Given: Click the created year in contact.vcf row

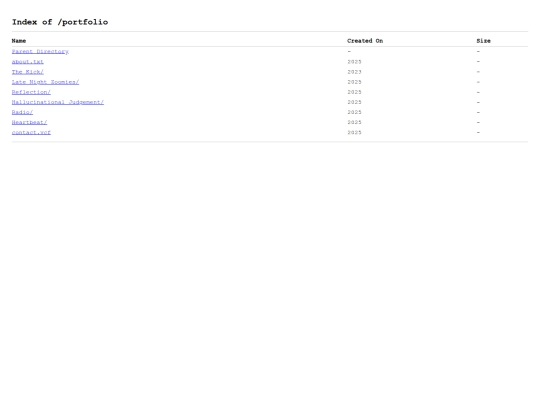Looking at the screenshot, I should tap(354, 133).
